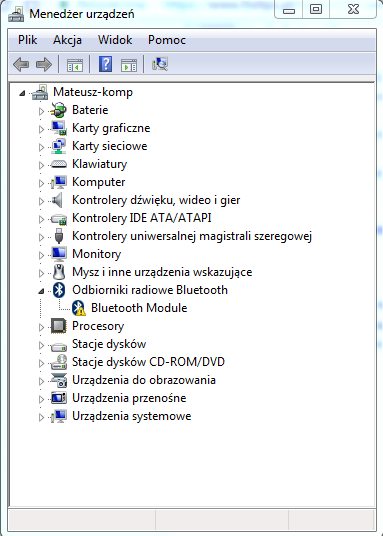Click the Bluetooth icon for Odbiorniki radiowe Bluetooth
The height and width of the screenshot is (536, 383).
59,290
